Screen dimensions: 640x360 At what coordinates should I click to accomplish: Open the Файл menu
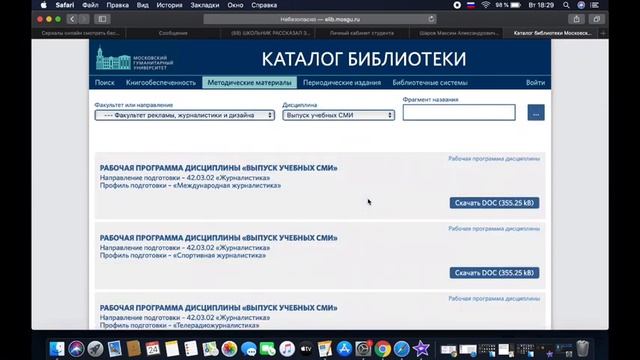[x=90, y=5]
